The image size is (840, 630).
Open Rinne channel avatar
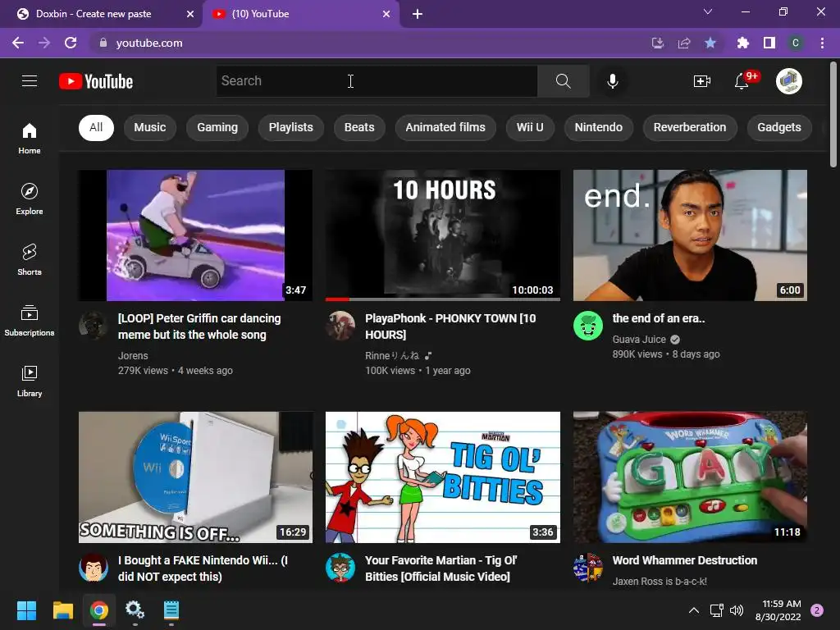point(340,325)
